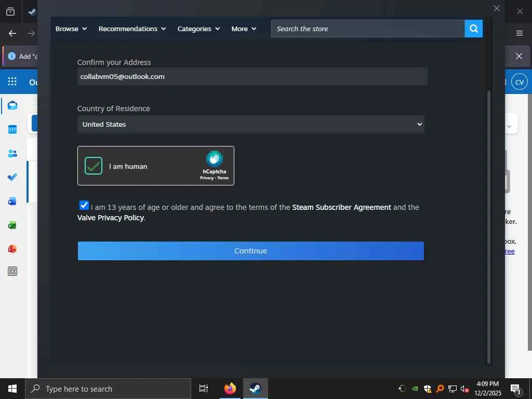This screenshot has width=532, height=399.
Task: Click the Steam page vertical scrollbar
Action: click(x=489, y=227)
